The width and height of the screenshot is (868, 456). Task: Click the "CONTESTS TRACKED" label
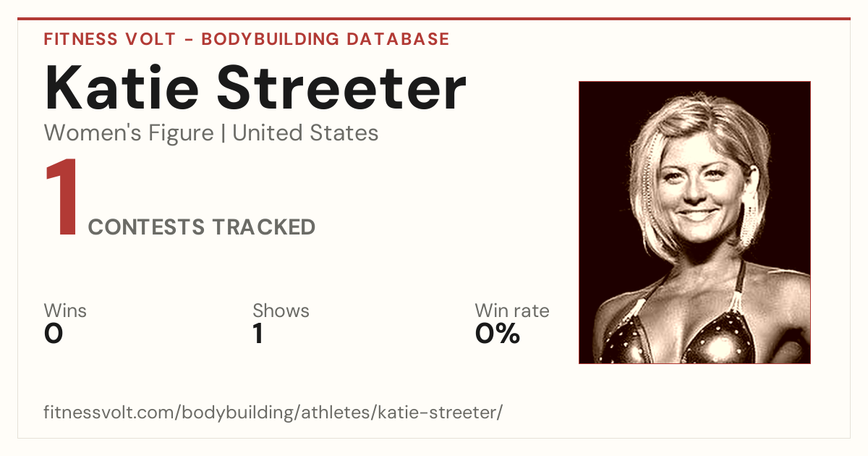click(x=202, y=227)
